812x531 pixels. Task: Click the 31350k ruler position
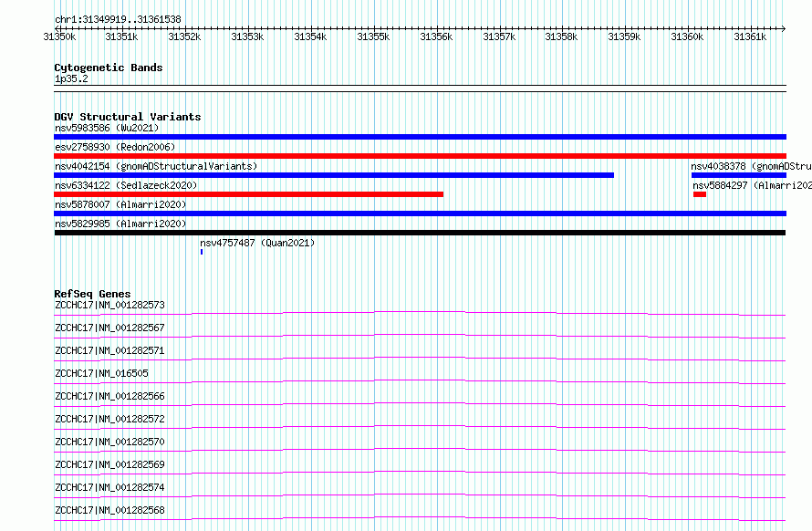click(x=59, y=36)
